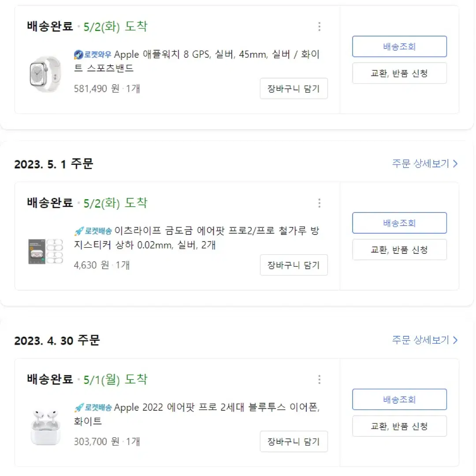Image resolution: width=476 pixels, height=476 pixels.
Task: Open the Apple 2022 에어팟 프로 2세대 title
Action: [x=197, y=414]
